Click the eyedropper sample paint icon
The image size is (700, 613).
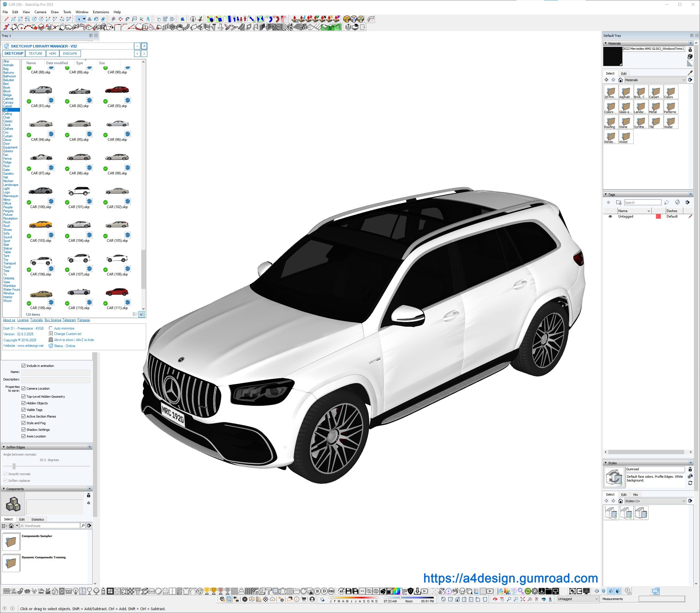690,73
